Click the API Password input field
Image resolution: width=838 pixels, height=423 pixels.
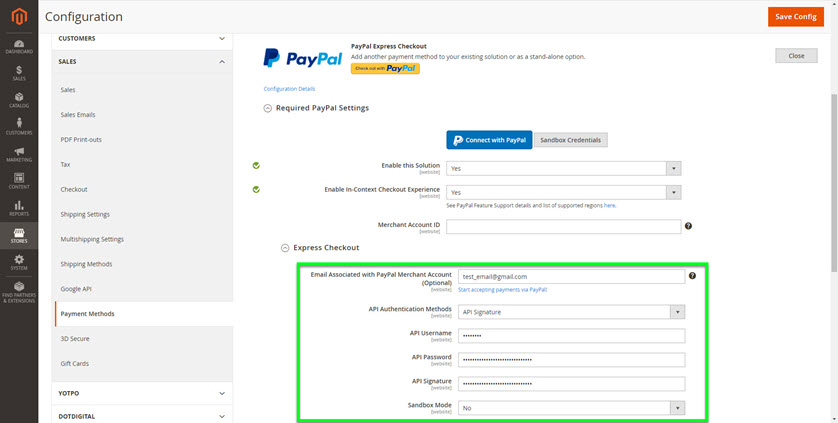click(571, 360)
